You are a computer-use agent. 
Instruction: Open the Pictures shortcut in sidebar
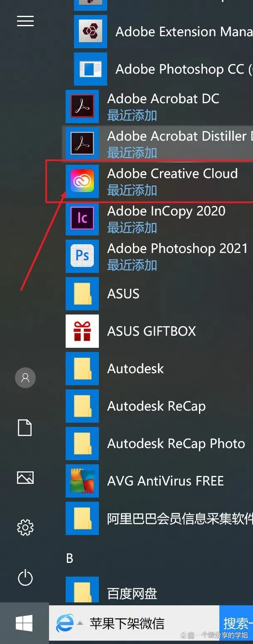(25, 478)
